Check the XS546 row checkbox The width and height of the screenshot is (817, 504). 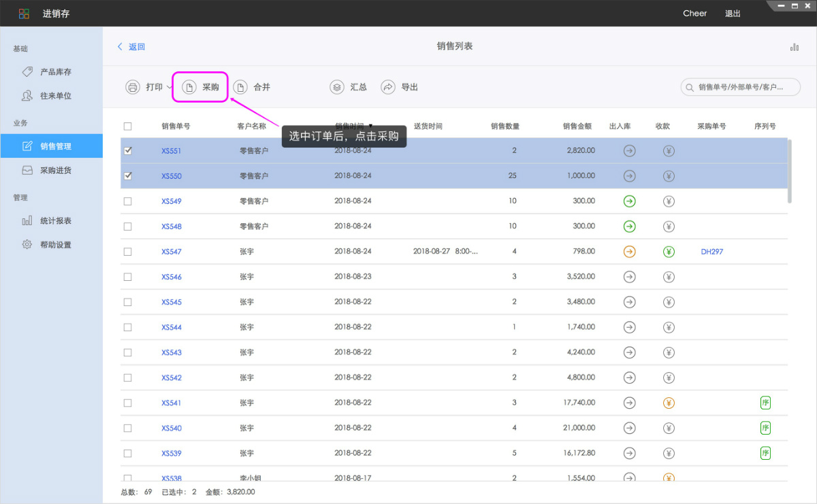[x=127, y=277]
